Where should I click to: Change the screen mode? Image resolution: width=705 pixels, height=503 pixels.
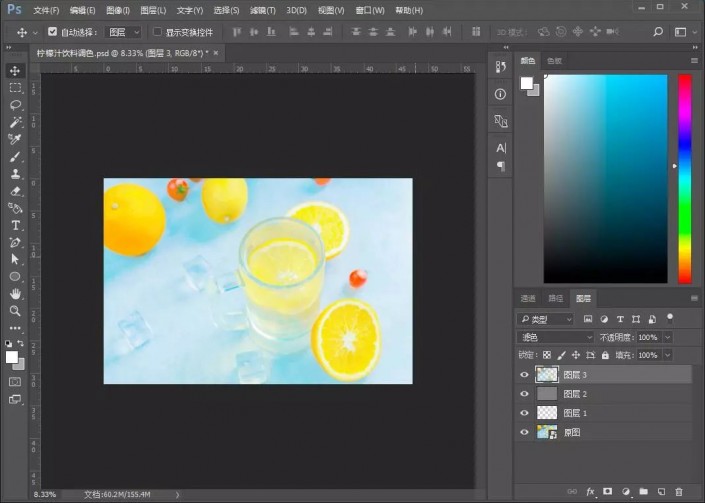[x=15, y=399]
